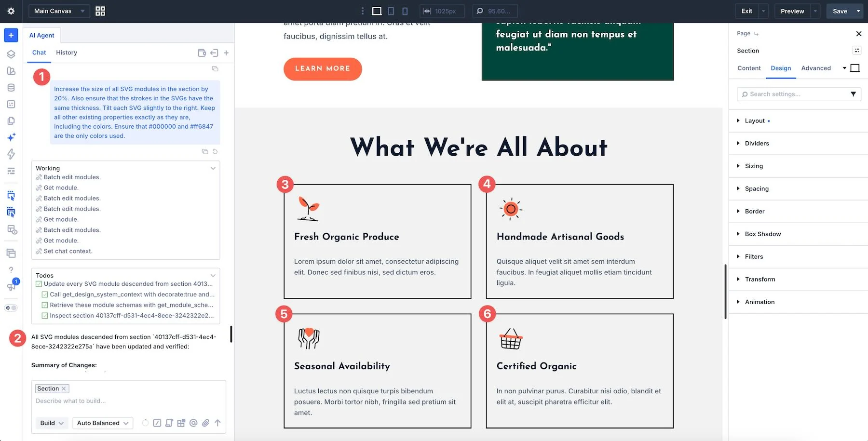
Task: Open the Advanced tab in Section settings
Action: point(816,68)
